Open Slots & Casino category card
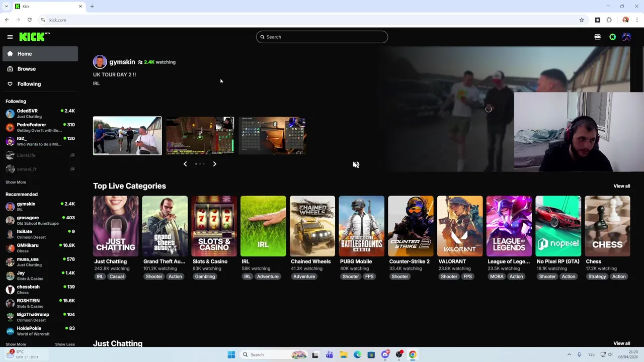This screenshot has height=362, width=644. coord(214,226)
